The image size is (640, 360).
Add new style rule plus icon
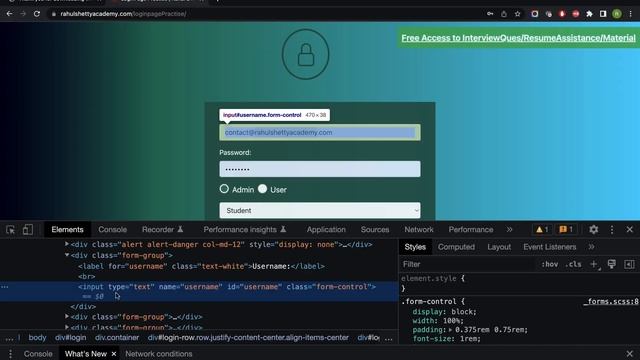tap(594, 264)
